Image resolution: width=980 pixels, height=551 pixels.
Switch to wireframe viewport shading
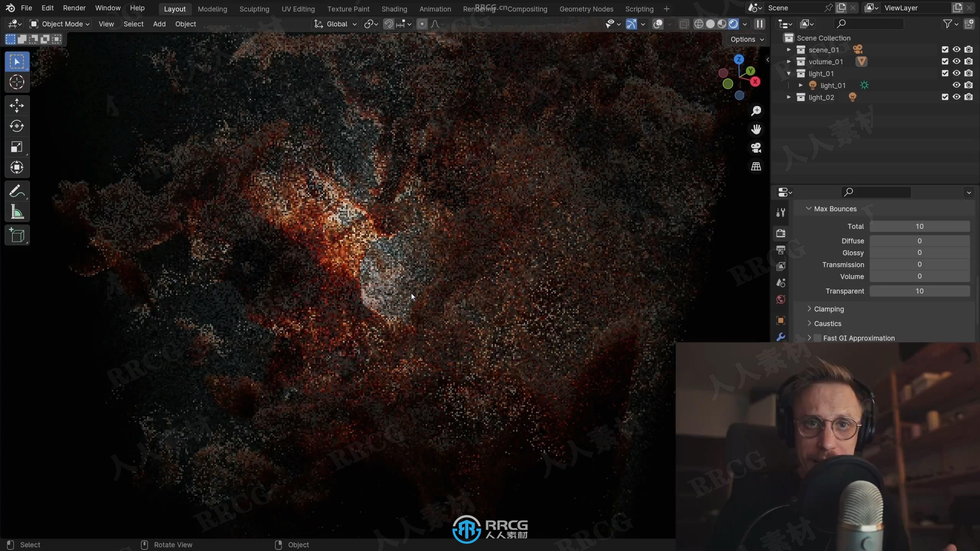(699, 24)
